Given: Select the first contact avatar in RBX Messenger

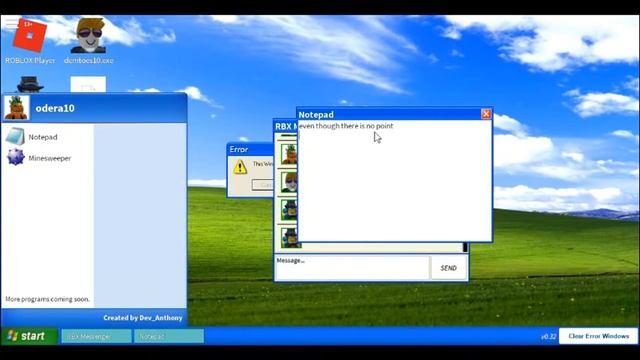Looking at the screenshot, I should (x=289, y=154).
